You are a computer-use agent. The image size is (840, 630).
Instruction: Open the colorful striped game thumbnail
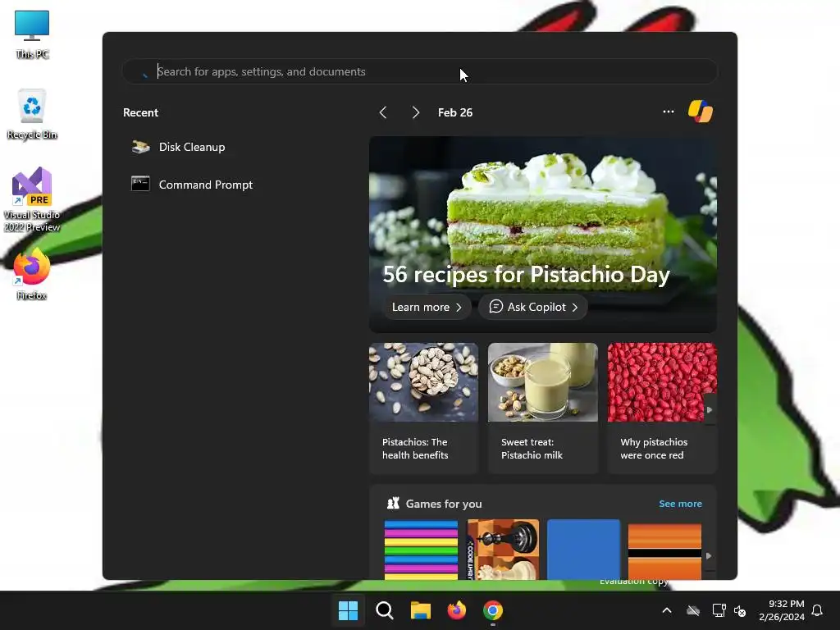pyautogui.click(x=421, y=550)
